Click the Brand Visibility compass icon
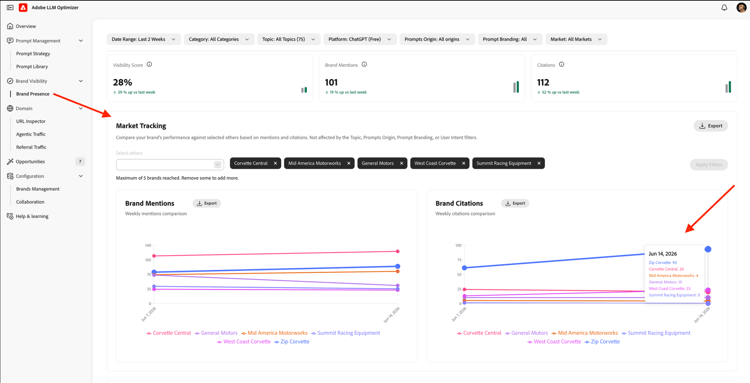 click(x=10, y=81)
